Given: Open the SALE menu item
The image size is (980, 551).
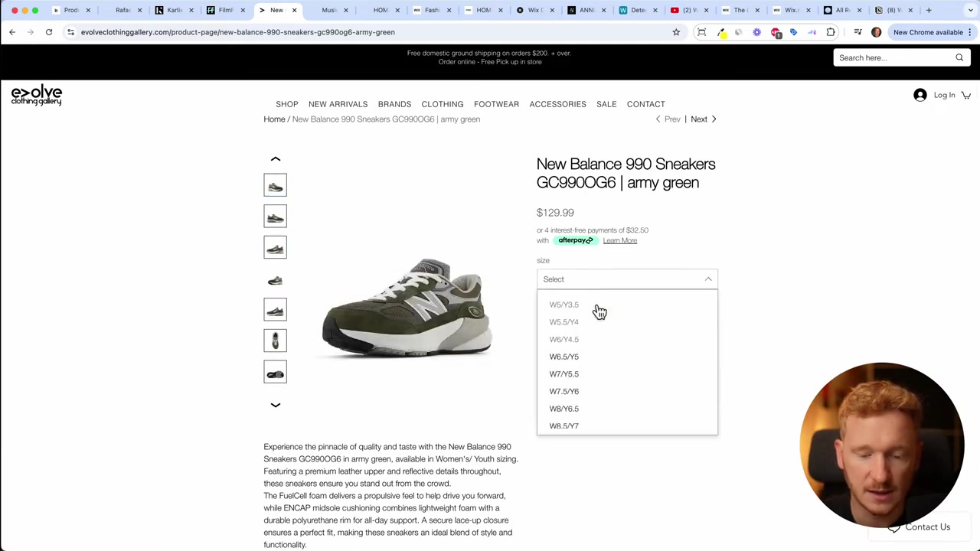Looking at the screenshot, I should [606, 104].
